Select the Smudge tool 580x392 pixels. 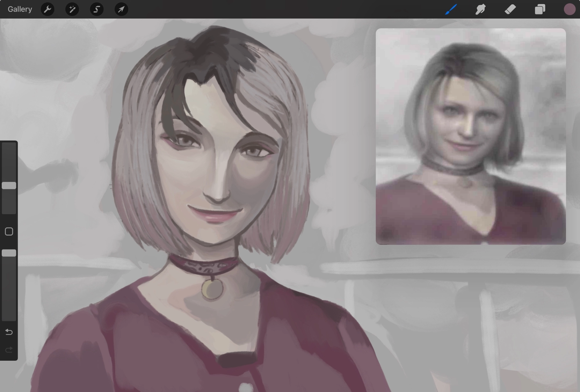(481, 9)
